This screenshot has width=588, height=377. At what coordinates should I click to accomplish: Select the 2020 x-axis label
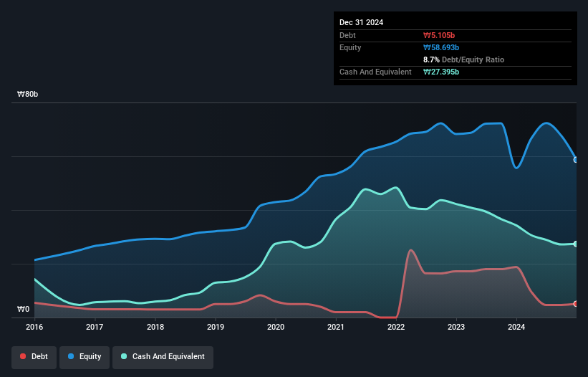pos(276,327)
